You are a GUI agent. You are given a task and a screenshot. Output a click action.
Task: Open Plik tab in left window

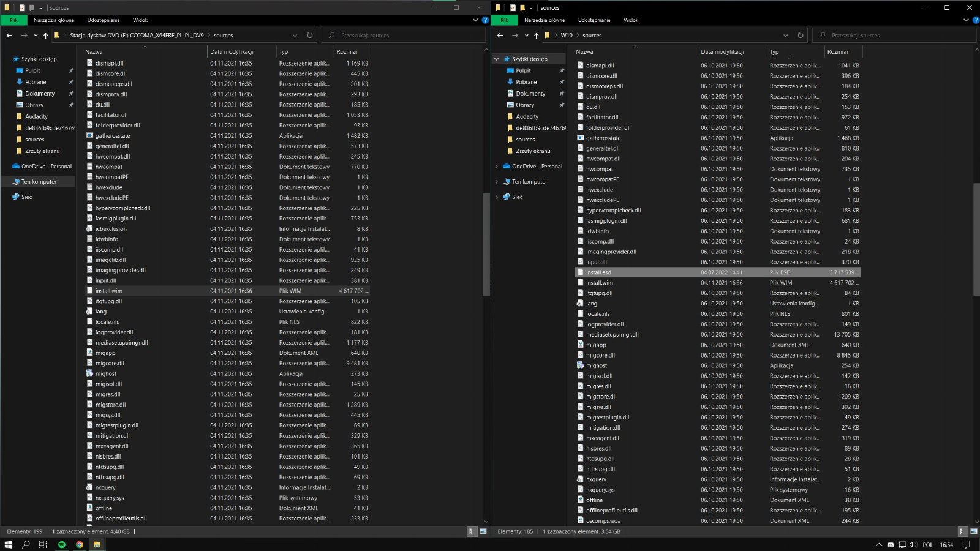[x=13, y=20]
